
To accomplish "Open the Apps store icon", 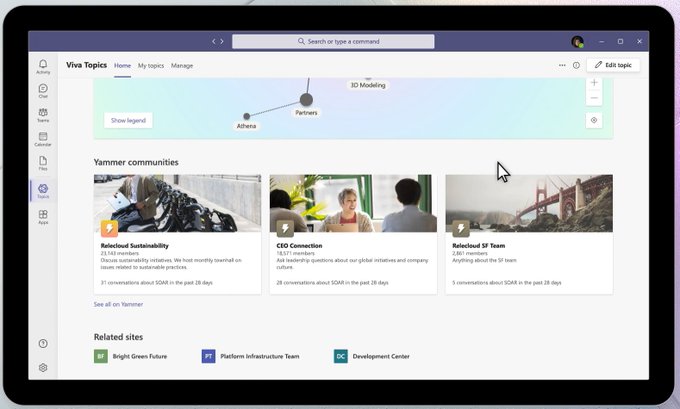I will tap(43, 217).
